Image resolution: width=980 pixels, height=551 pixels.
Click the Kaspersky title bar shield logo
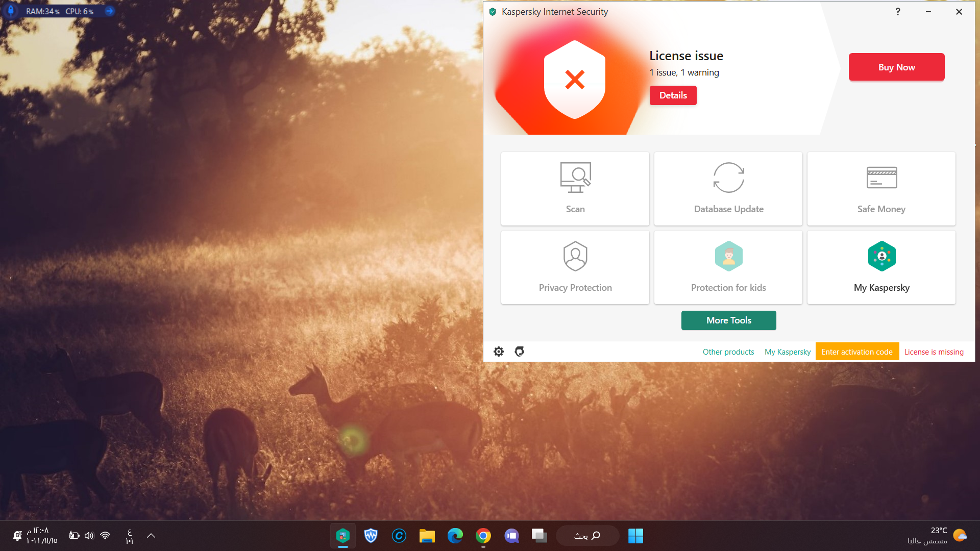point(493,12)
